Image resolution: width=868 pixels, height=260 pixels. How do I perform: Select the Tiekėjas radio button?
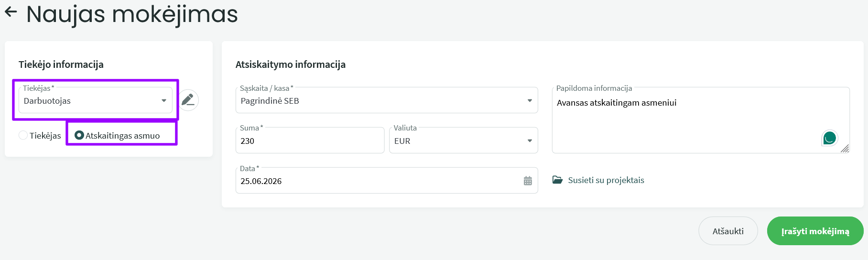coord(23,135)
